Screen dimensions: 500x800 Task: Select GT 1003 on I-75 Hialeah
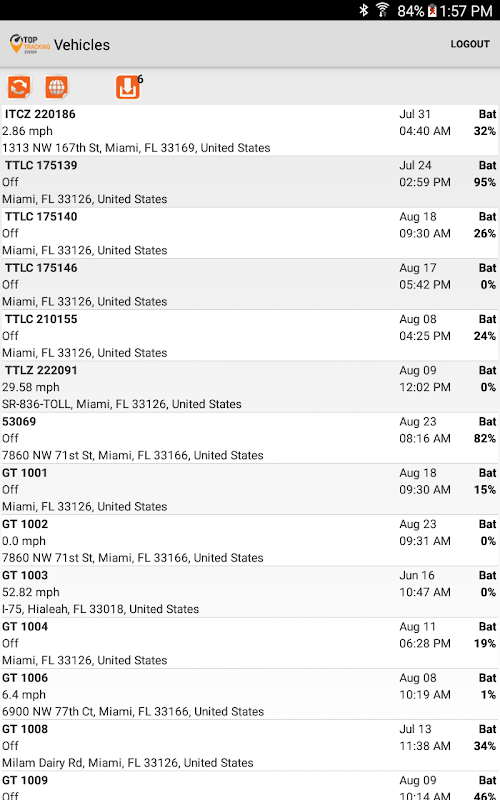(250, 592)
